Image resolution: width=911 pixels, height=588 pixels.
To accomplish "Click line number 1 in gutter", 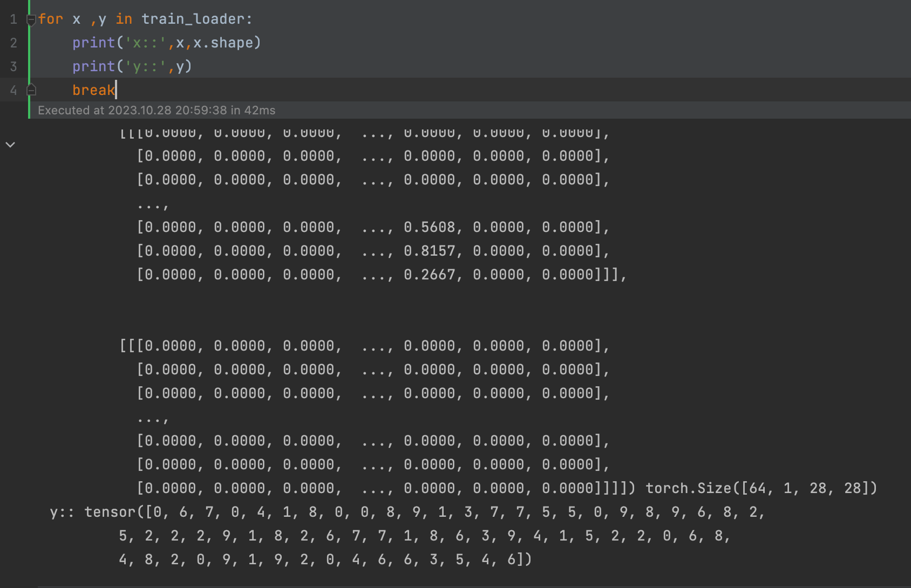I will pos(13,19).
